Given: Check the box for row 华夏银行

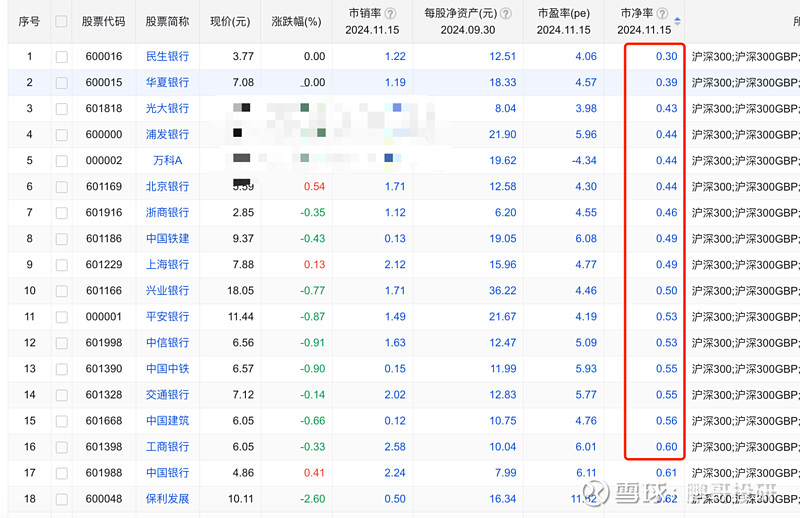Looking at the screenshot, I should [61, 83].
